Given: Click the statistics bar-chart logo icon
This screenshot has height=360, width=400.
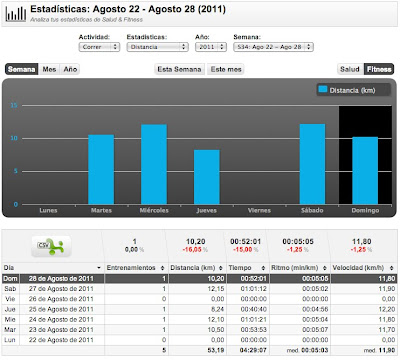Looking at the screenshot, I should pos(16,13).
